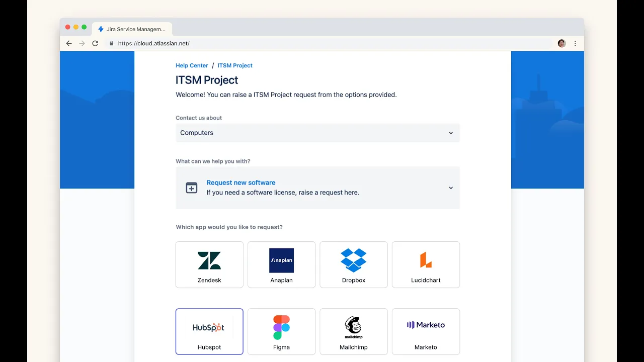Image resolution: width=644 pixels, height=362 pixels.
Task: Select the Mailchimp app logo
Action: tap(353, 327)
